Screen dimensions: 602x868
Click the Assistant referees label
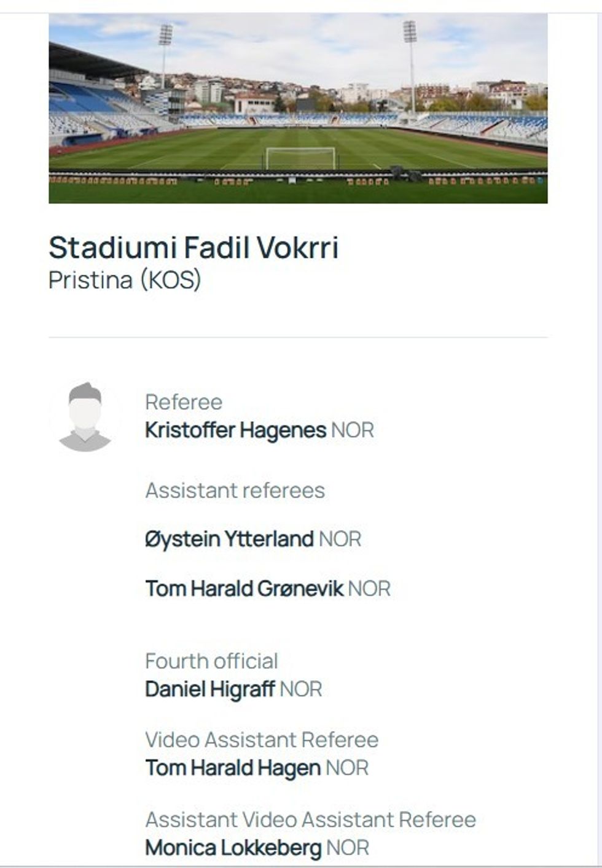[x=235, y=490]
